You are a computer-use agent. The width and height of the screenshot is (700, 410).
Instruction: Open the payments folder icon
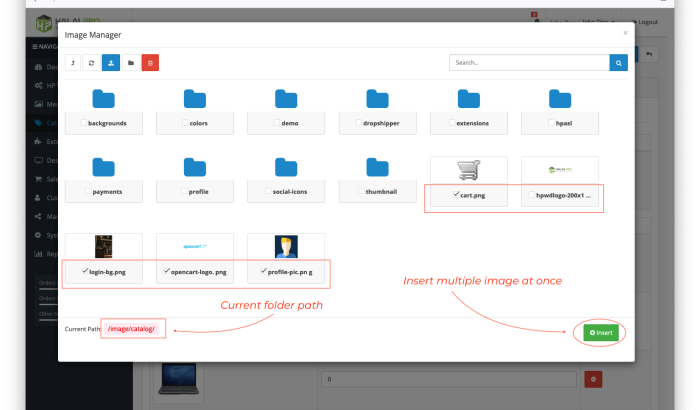pos(104,167)
